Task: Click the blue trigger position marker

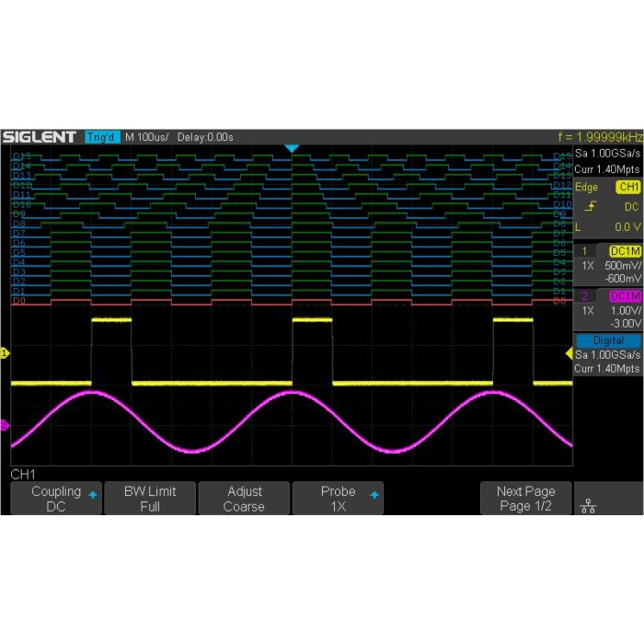Action: click(x=292, y=148)
